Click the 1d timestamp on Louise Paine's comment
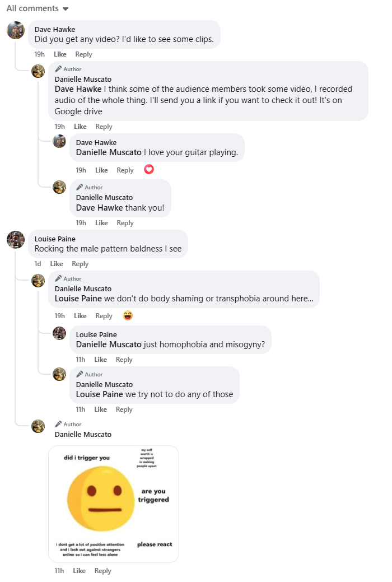Image resolution: width=392 pixels, height=582 pixels. (x=38, y=263)
